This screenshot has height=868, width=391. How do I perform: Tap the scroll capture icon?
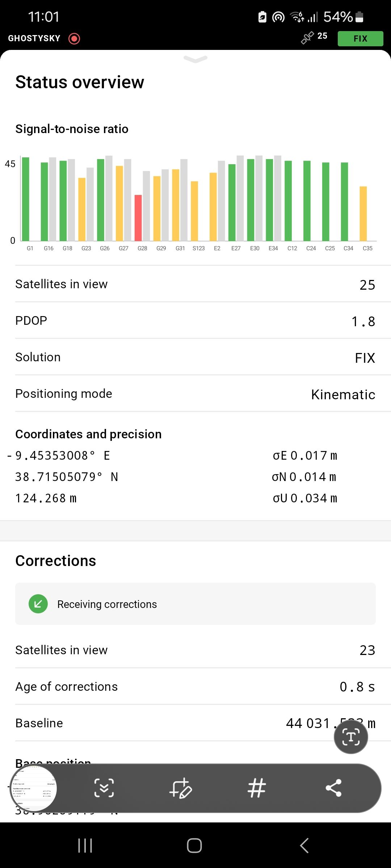(104, 788)
